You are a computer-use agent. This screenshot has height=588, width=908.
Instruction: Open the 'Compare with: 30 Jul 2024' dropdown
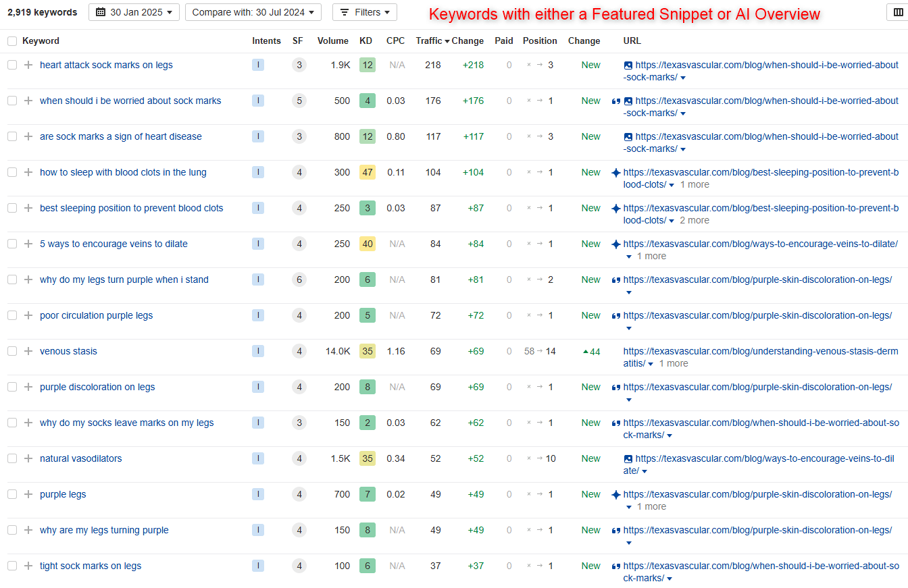(253, 12)
